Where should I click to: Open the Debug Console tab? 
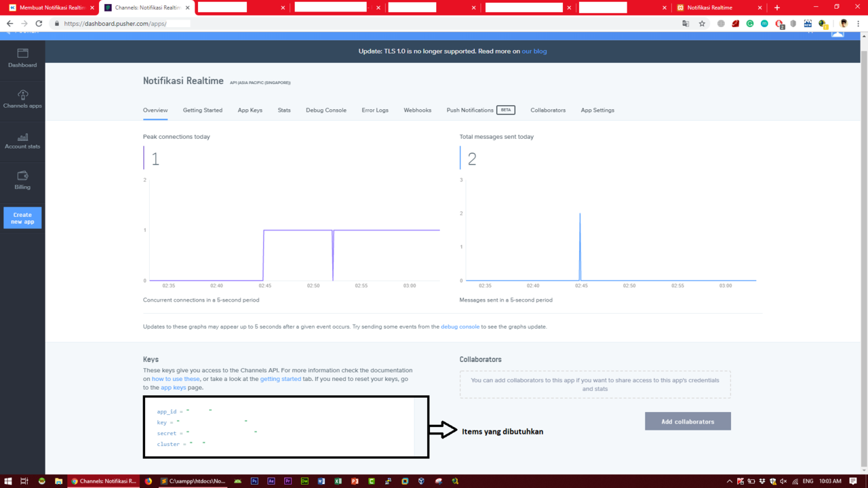[326, 110]
